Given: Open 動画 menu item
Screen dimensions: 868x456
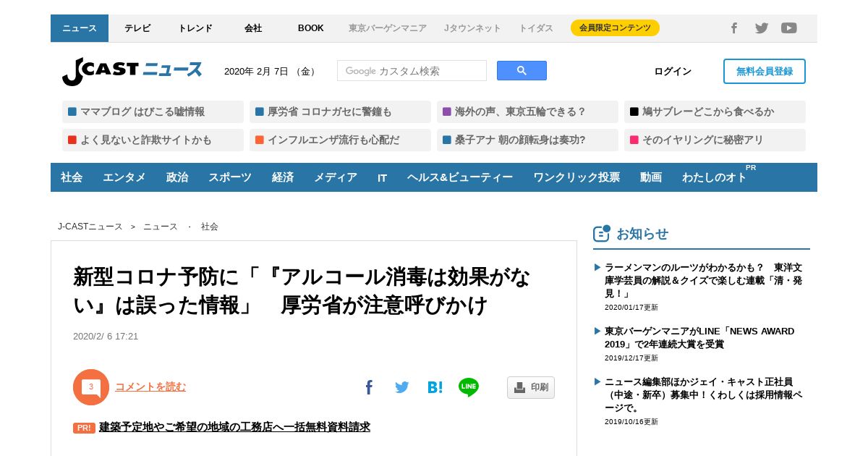Looking at the screenshot, I should pyautogui.click(x=651, y=177).
